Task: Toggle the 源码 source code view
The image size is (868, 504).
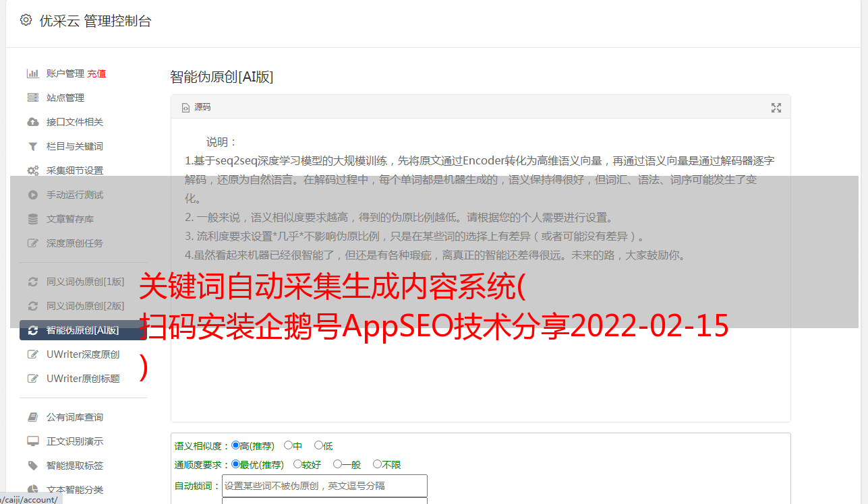Action: (196, 107)
